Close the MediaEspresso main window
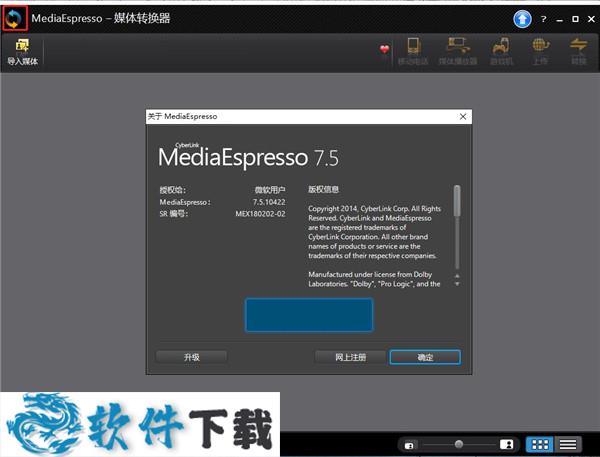Viewport: 600px width, 457px height. [591, 19]
